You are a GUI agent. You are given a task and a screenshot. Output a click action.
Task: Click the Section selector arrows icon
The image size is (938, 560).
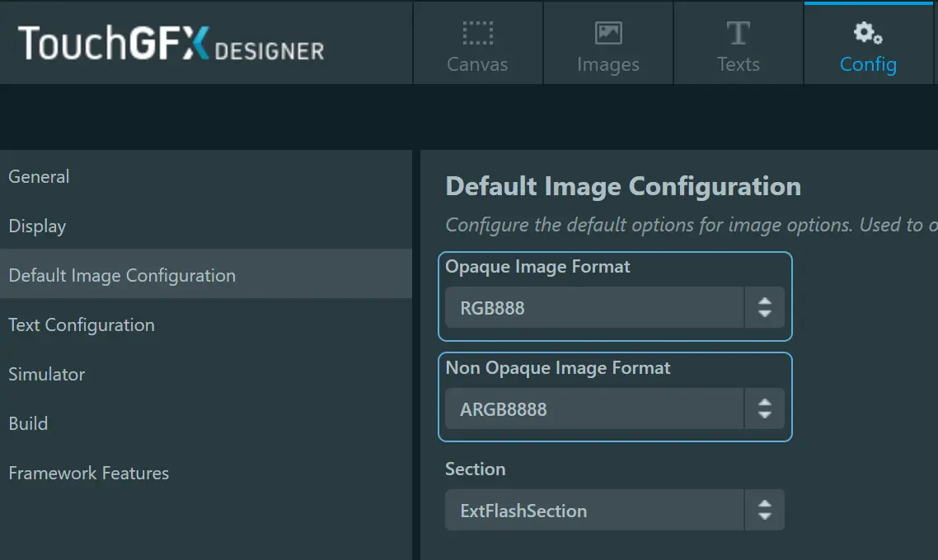point(765,510)
